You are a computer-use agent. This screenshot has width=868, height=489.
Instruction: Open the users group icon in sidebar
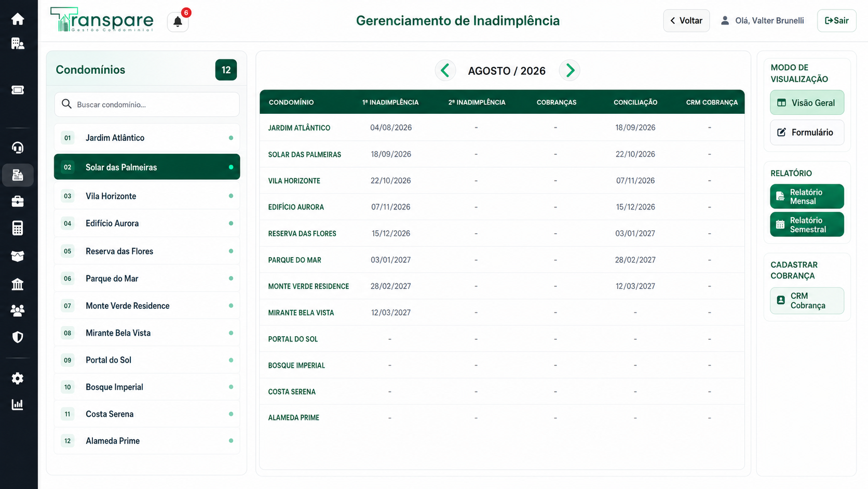coord(18,310)
